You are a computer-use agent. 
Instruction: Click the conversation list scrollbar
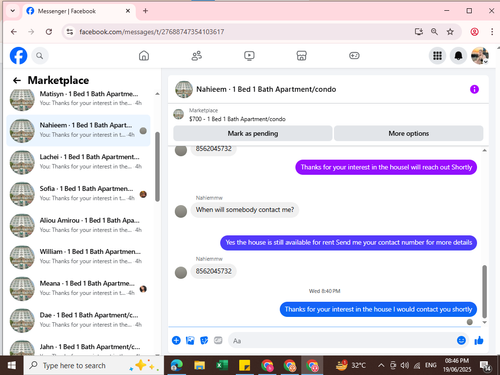coord(157,167)
